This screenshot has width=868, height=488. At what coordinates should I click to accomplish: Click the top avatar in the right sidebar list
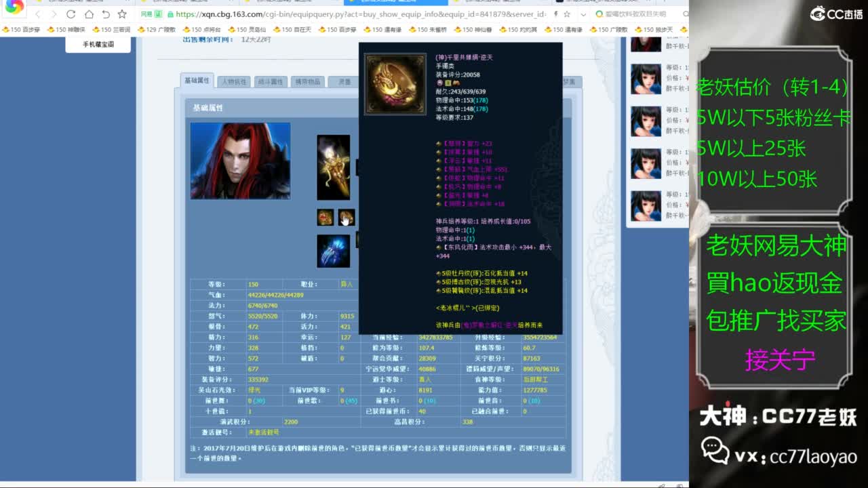[646, 44]
